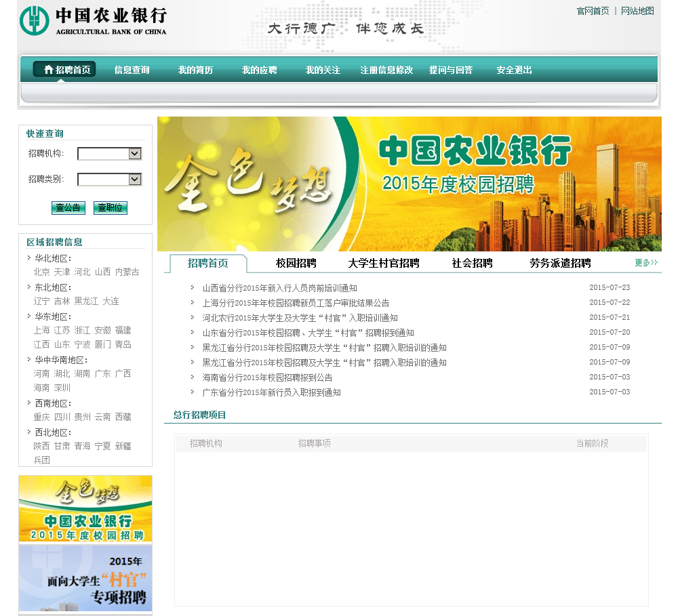Click the 重庆 region link
Viewport: 678px width, 616px height.
tap(41, 417)
